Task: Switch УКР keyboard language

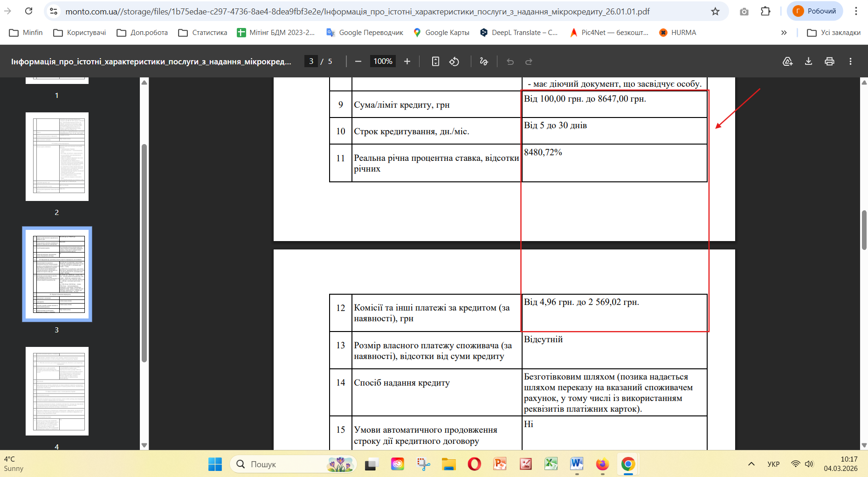Action: (x=773, y=464)
